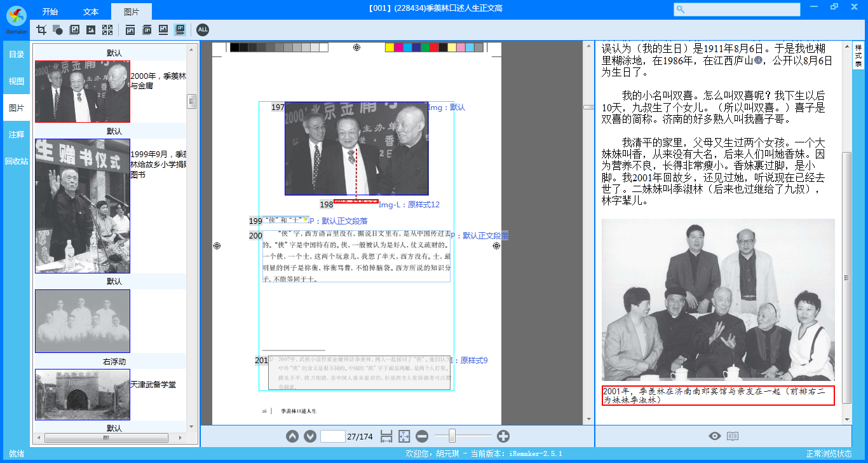Click the thumbnail list scroll-up arrow
Image resolution: width=868 pixels, height=463 pixels.
coord(191,49)
